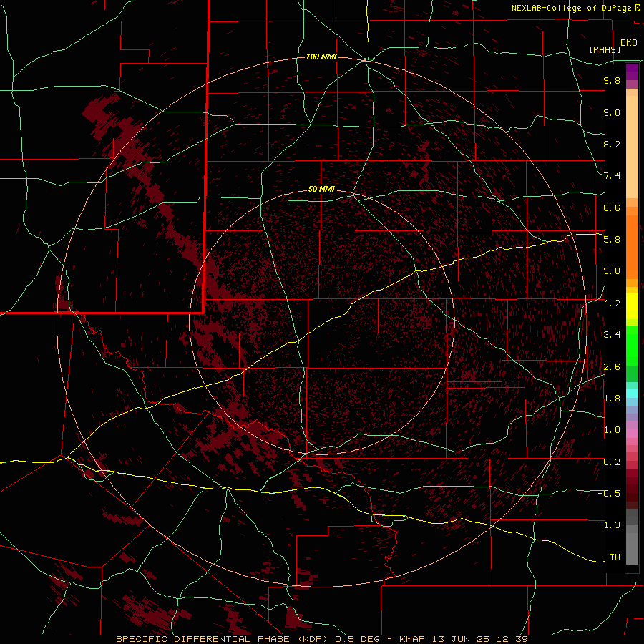Click the -0.5 value on the color scale
Viewport: 644px width, 644px height.
point(609,494)
